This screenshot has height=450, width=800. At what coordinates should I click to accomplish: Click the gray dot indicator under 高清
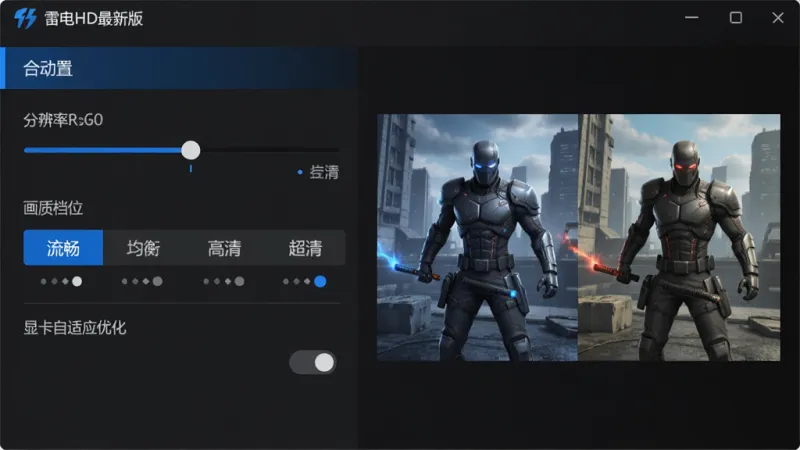[x=239, y=281]
